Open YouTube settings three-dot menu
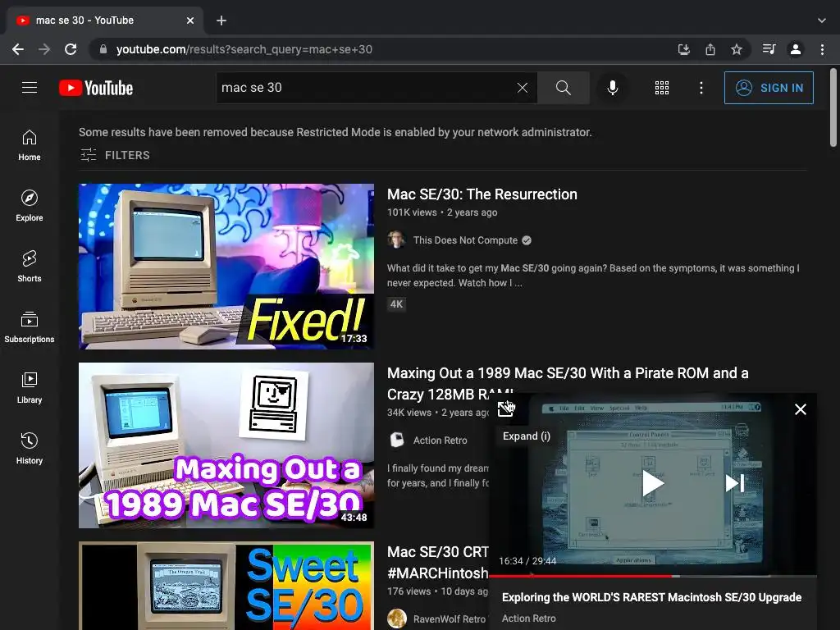Viewport: 840px width, 630px height. pyautogui.click(x=701, y=88)
